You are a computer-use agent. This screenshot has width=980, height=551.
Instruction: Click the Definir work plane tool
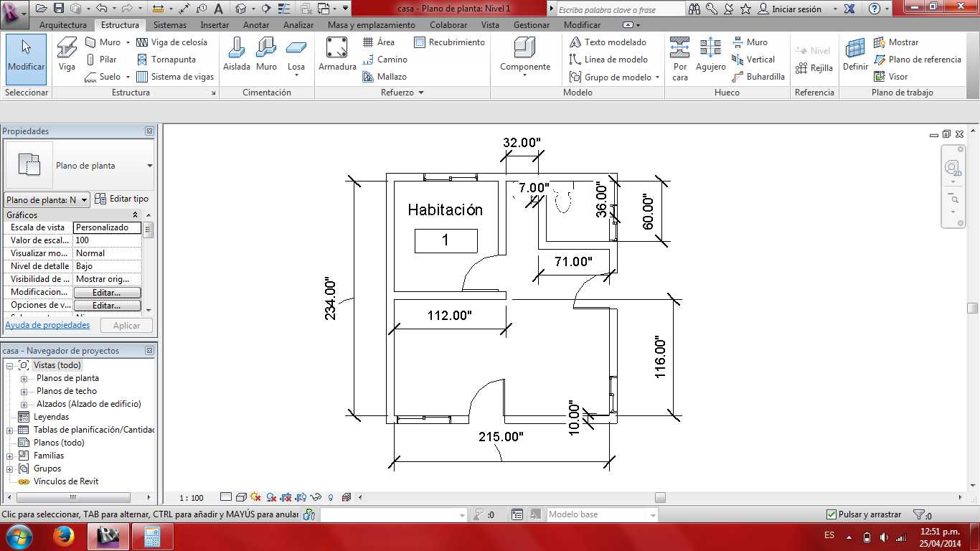click(x=855, y=55)
